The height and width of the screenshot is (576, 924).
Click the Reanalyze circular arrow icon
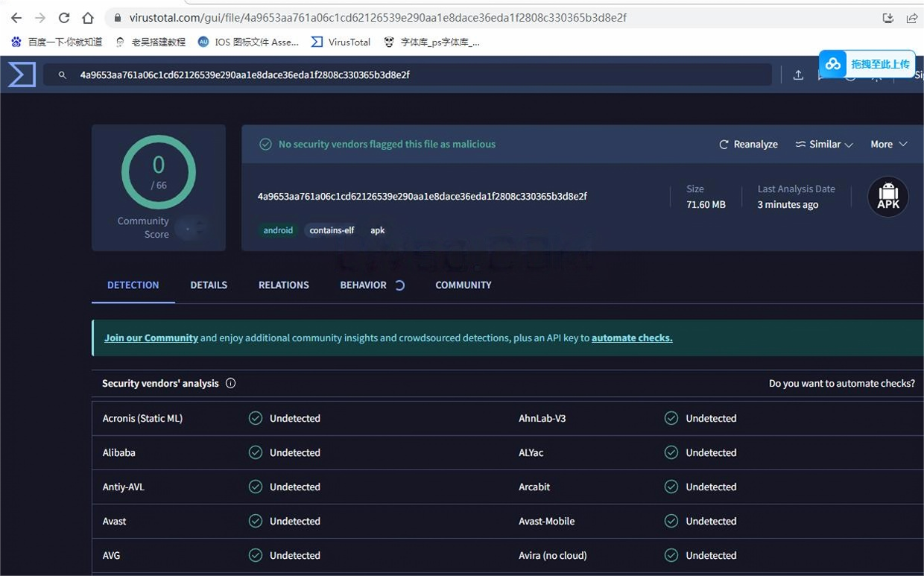(724, 145)
